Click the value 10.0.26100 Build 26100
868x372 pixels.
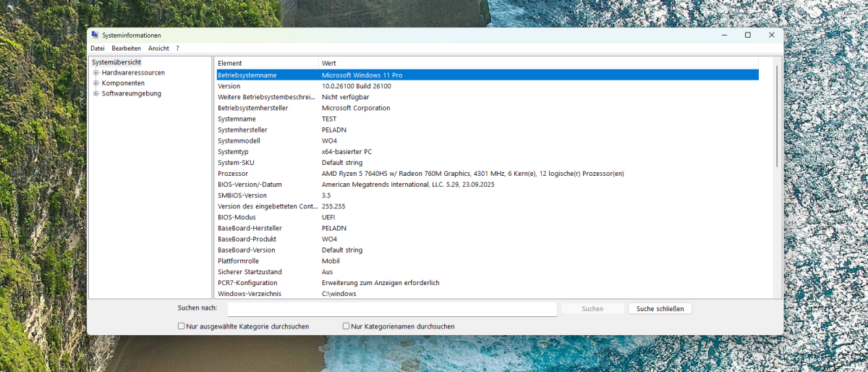coord(357,86)
